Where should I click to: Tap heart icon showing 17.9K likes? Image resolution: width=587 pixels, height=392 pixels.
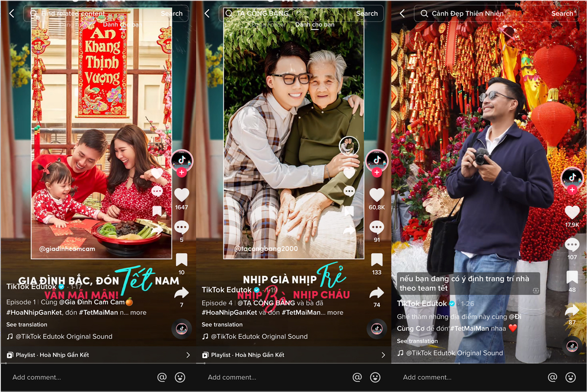(572, 212)
